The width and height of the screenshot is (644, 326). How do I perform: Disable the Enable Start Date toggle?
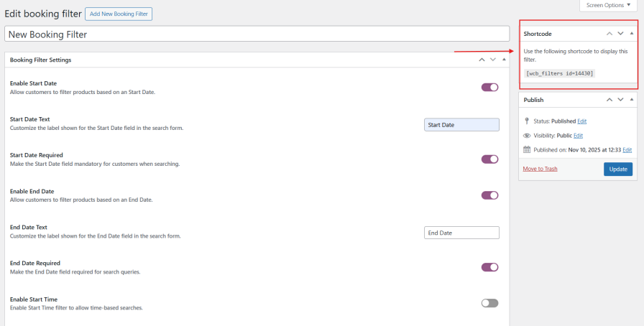point(489,88)
